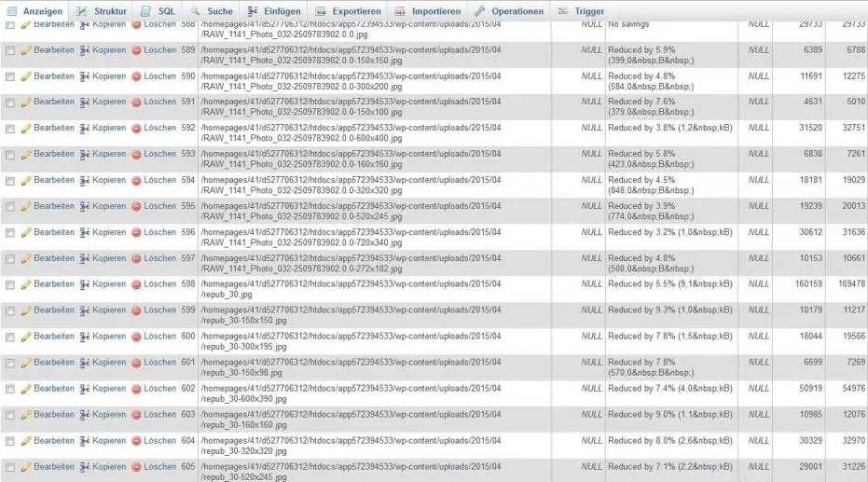Select the checkbox of row 597
This screenshot has width=868, height=482.
[10, 259]
